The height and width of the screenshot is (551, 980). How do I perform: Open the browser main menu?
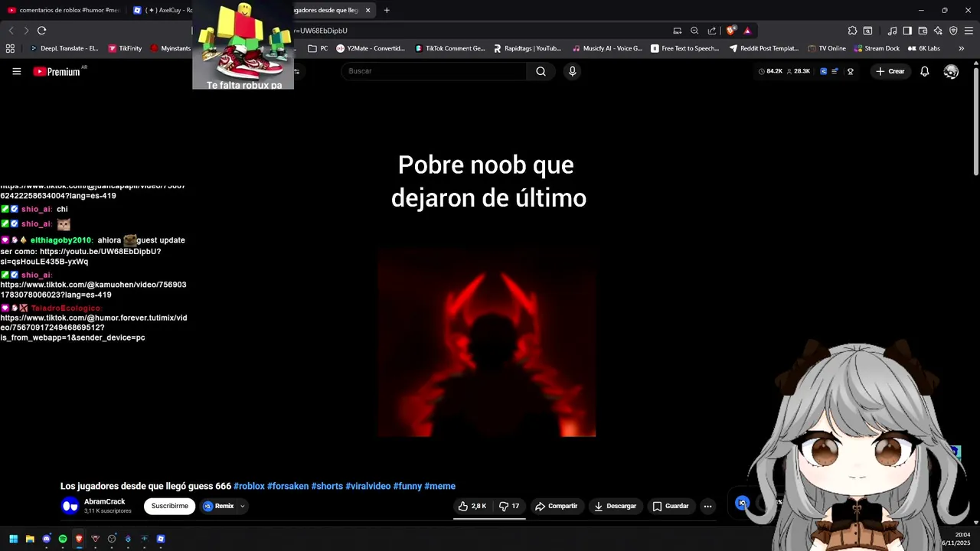[969, 31]
